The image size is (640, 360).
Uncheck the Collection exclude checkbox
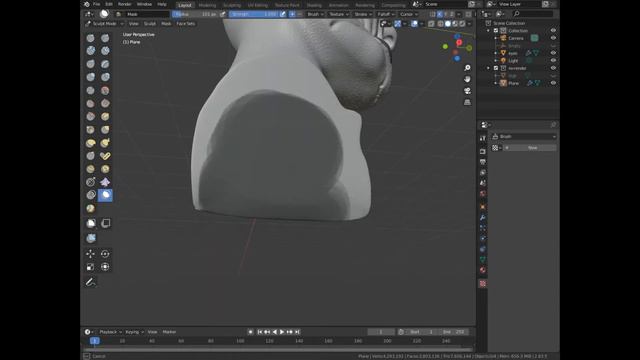(x=496, y=31)
